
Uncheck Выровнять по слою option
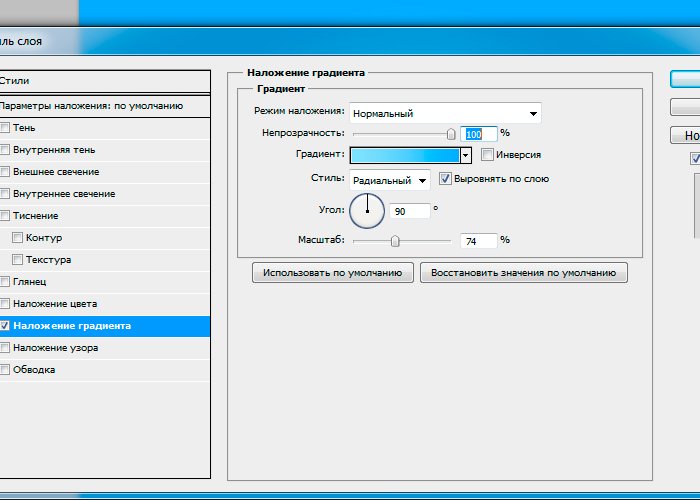coord(446,179)
